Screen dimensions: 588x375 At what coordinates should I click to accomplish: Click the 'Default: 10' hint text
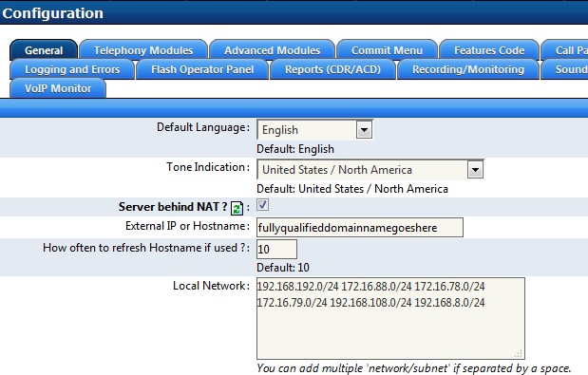pyautogui.click(x=283, y=268)
